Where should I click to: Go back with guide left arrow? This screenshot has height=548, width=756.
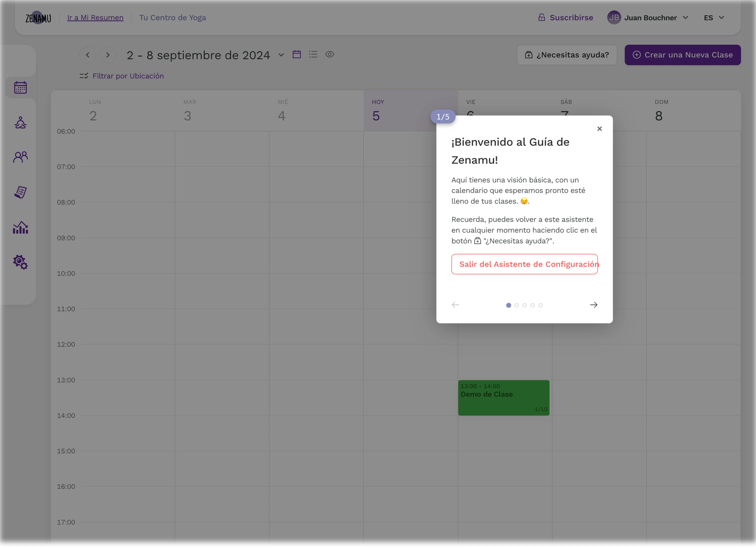455,305
